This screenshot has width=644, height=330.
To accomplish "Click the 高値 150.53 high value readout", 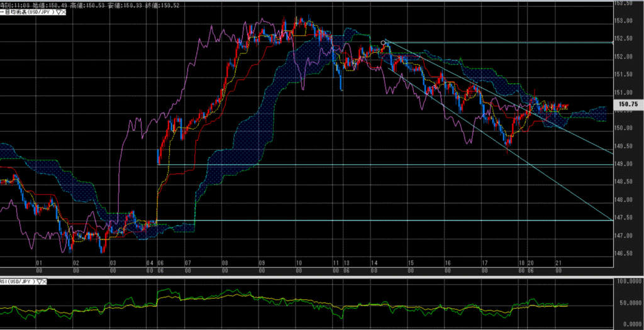I will click(89, 4).
